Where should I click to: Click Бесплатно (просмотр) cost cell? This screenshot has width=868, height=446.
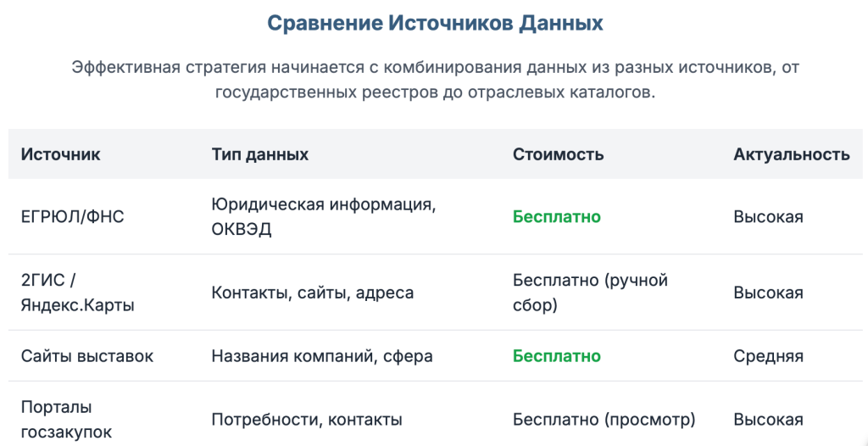pyautogui.click(x=604, y=420)
